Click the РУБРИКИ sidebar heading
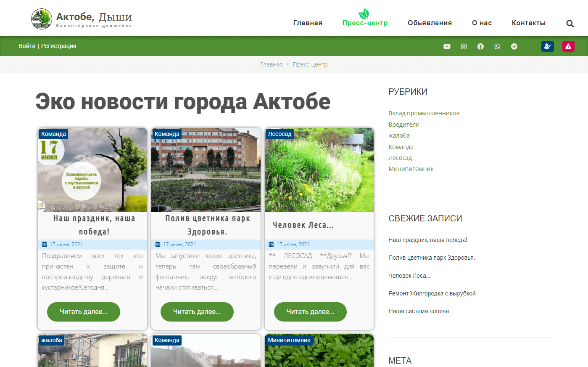The width and height of the screenshot is (588, 367). point(408,92)
